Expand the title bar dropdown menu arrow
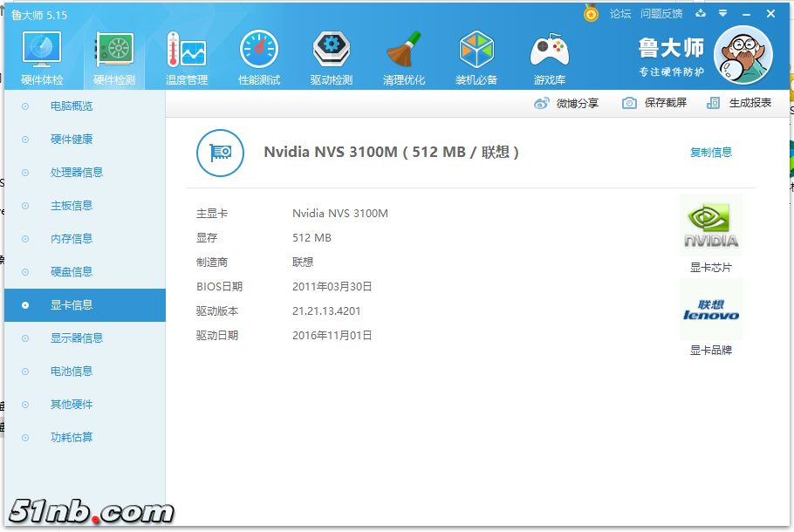This screenshot has height=532, width=794. pos(722,14)
